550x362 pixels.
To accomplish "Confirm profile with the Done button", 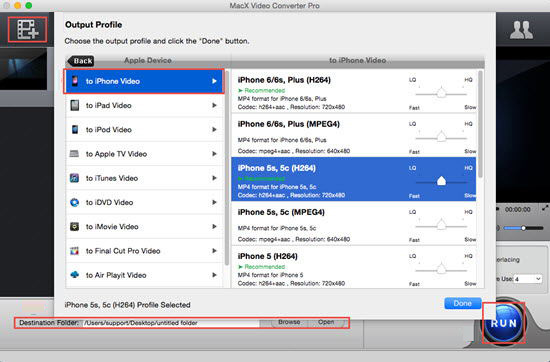I will tap(462, 303).
